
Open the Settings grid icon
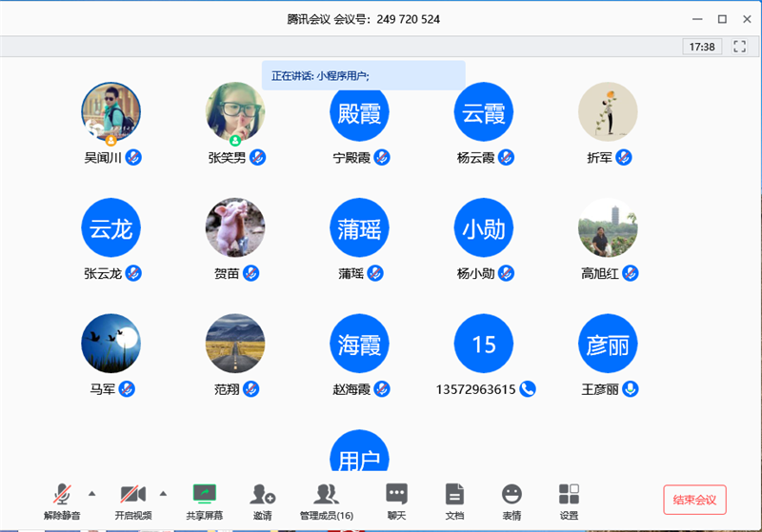569,502
